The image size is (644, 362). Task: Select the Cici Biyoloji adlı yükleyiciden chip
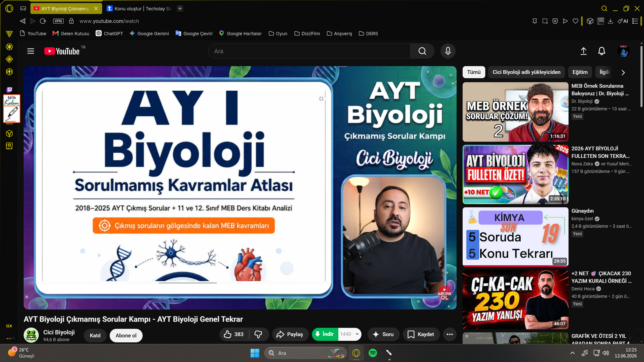pyautogui.click(x=527, y=72)
